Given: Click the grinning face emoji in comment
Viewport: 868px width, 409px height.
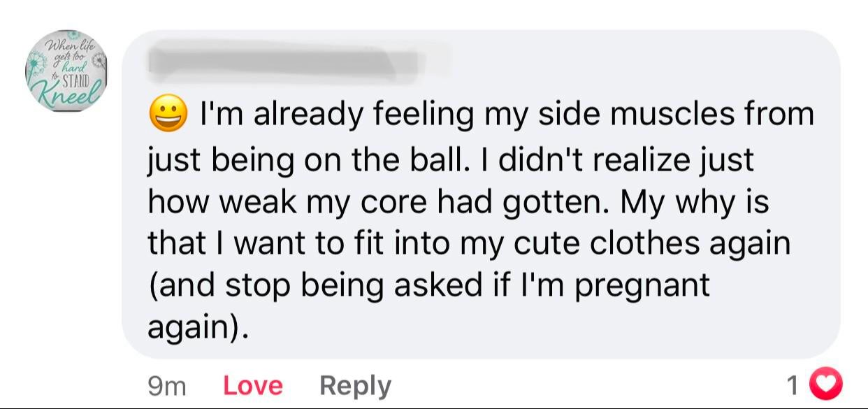Looking at the screenshot, I should [x=168, y=114].
